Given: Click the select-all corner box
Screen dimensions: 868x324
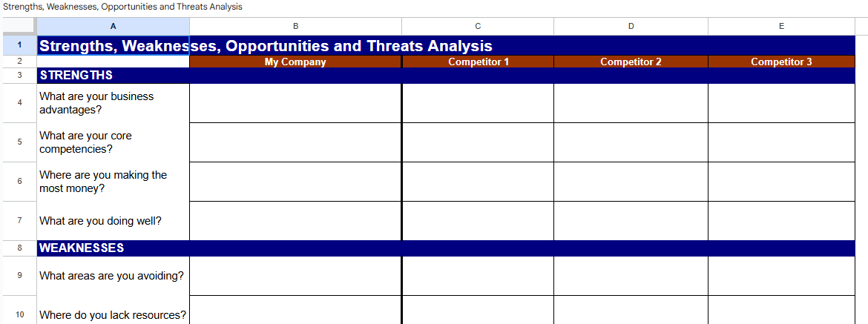Looking at the screenshot, I should tap(19, 26).
